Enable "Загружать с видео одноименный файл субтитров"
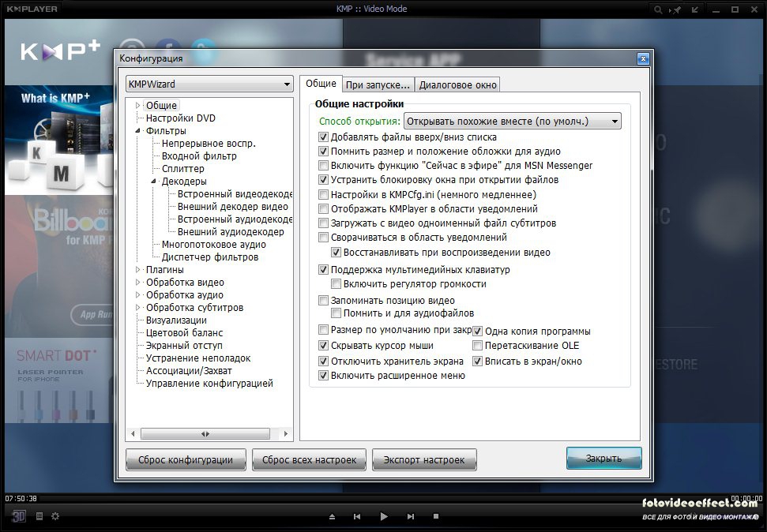This screenshot has height=532, width=767. click(323, 223)
